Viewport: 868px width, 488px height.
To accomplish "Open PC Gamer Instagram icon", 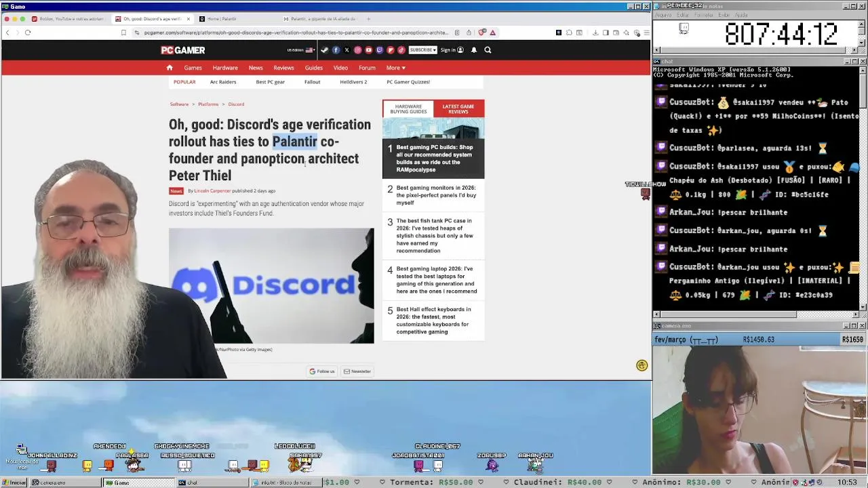I will point(357,50).
